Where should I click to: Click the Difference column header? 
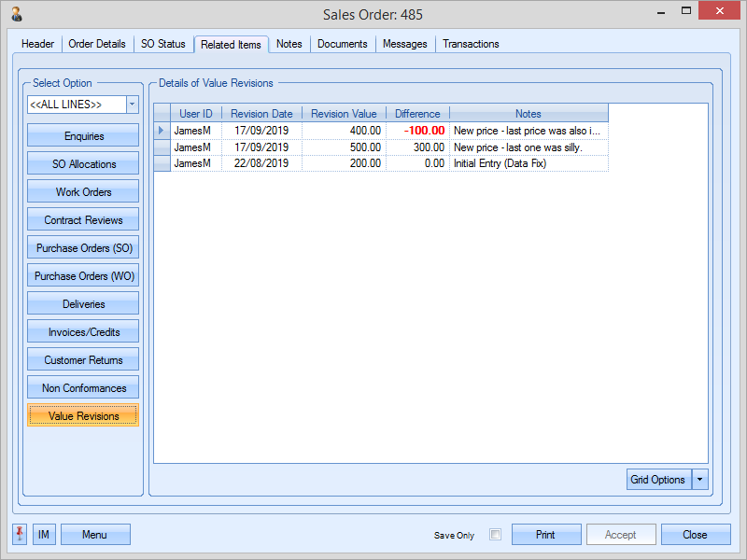point(417,114)
